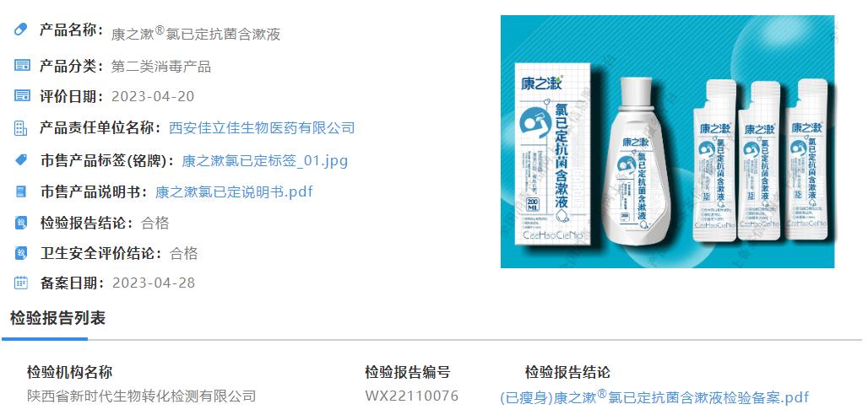Click the 检验机构名称 column header
Image resolution: width=868 pixels, height=415 pixels.
pos(70,372)
